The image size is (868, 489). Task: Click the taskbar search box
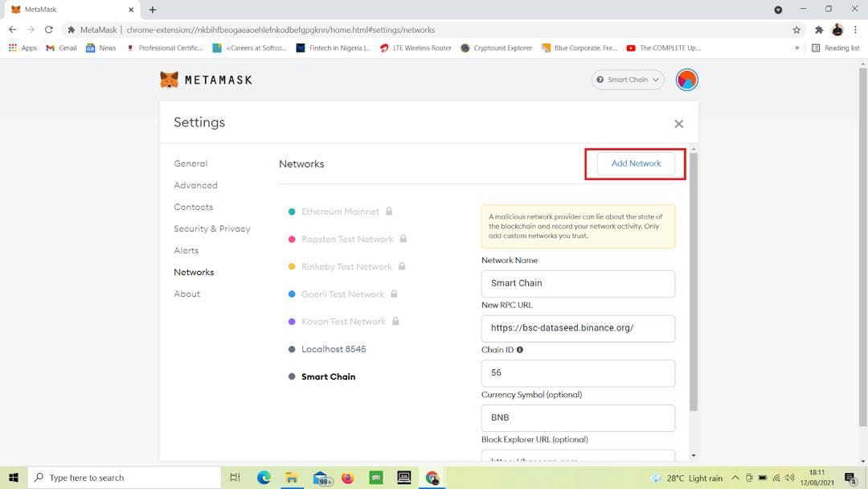(125, 478)
